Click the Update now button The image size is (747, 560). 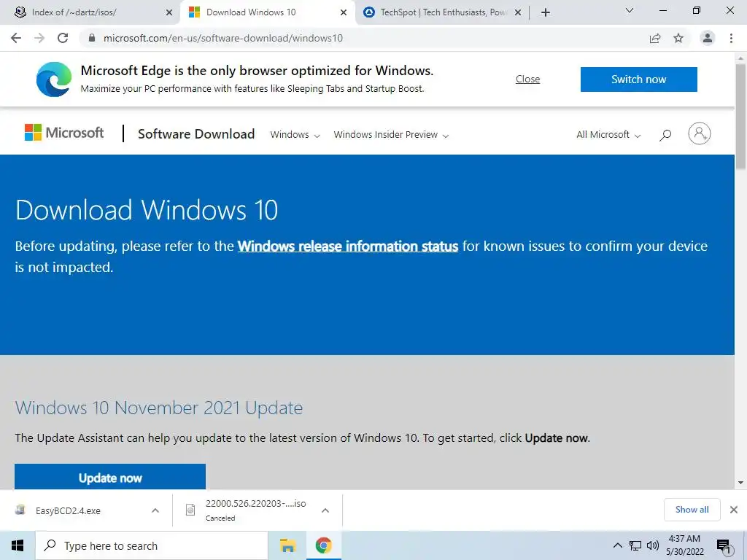(x=110, y=476)
